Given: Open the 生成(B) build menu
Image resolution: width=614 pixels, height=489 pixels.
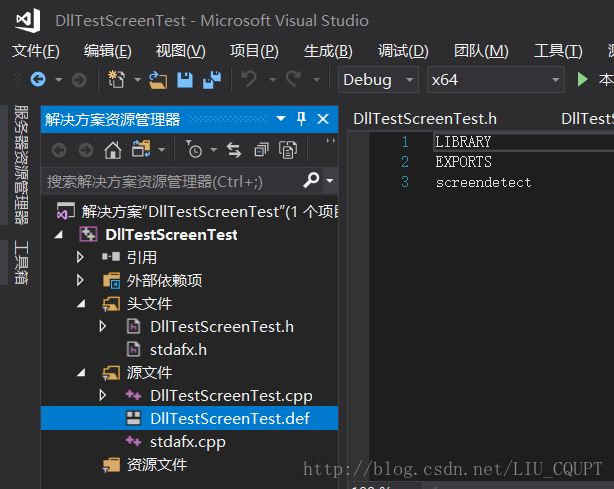Looking at the screenshot, I should 328,51.
